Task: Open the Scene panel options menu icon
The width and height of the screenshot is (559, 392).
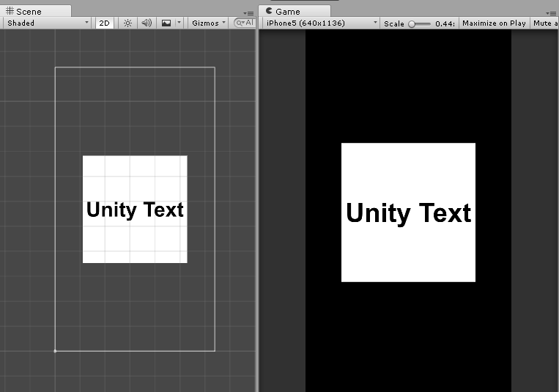Action: pyautogui.click(x=248, y=13)
